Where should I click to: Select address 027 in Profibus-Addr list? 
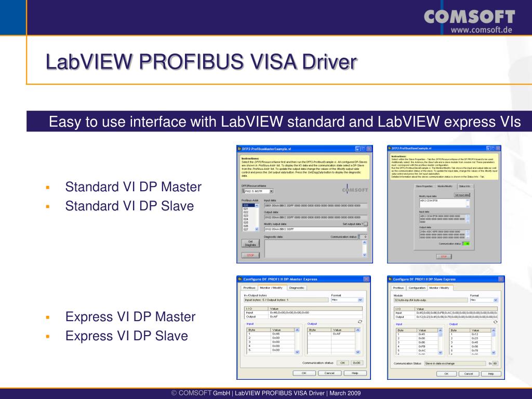[249, 230]
